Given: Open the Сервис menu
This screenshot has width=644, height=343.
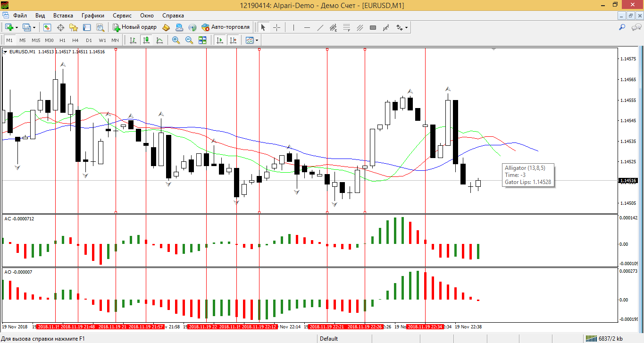Looking at the screenshot, I should click(122, 16).
